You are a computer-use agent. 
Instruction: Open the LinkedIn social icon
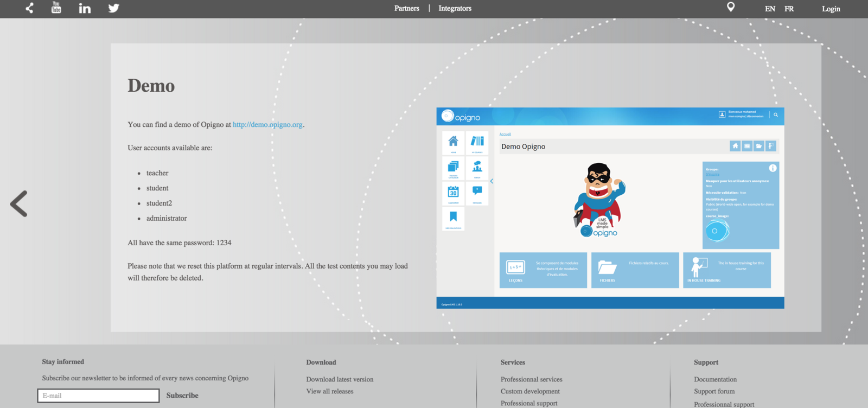click(x=85, y=8)
